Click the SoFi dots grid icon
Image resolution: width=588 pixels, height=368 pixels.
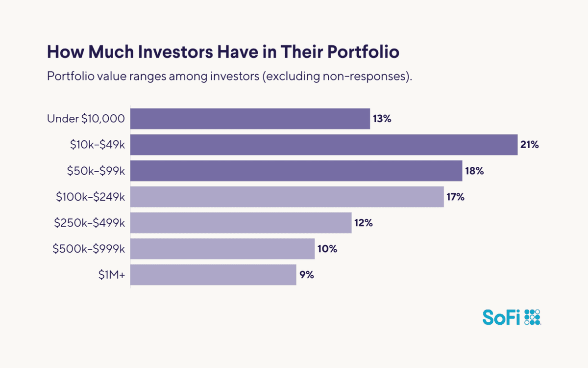(x=532, y=317)
